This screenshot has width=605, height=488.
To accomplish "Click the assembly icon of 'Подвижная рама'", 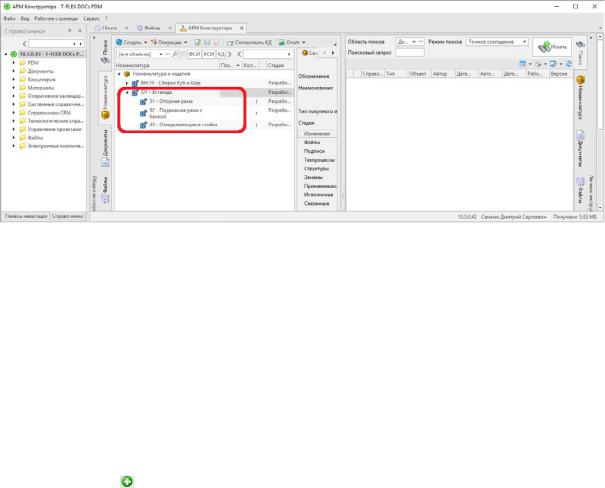I will click(143, 113).
